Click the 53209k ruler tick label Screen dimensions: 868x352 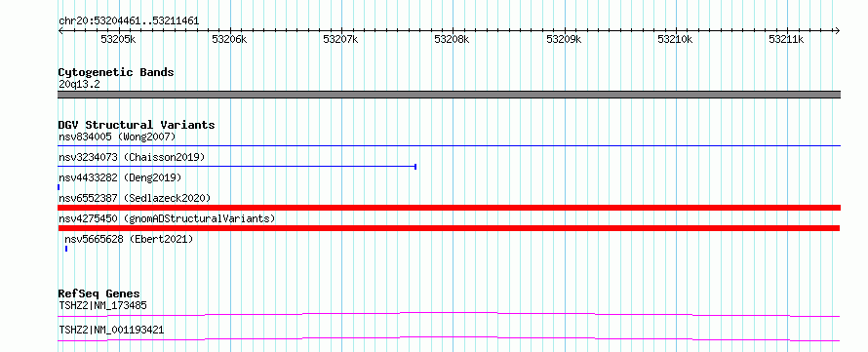click(x=564, y=40)
